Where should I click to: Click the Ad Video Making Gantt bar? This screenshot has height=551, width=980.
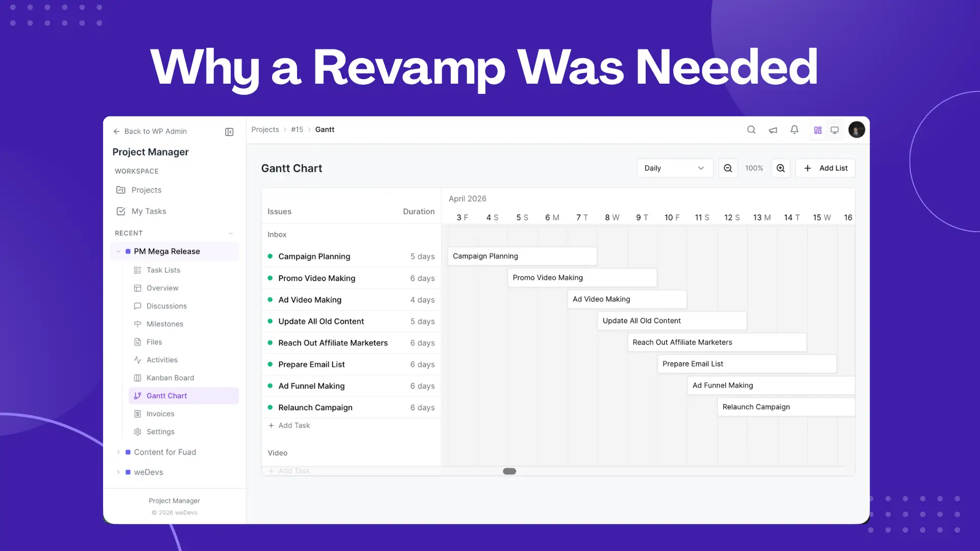click(x=627, y=299)
